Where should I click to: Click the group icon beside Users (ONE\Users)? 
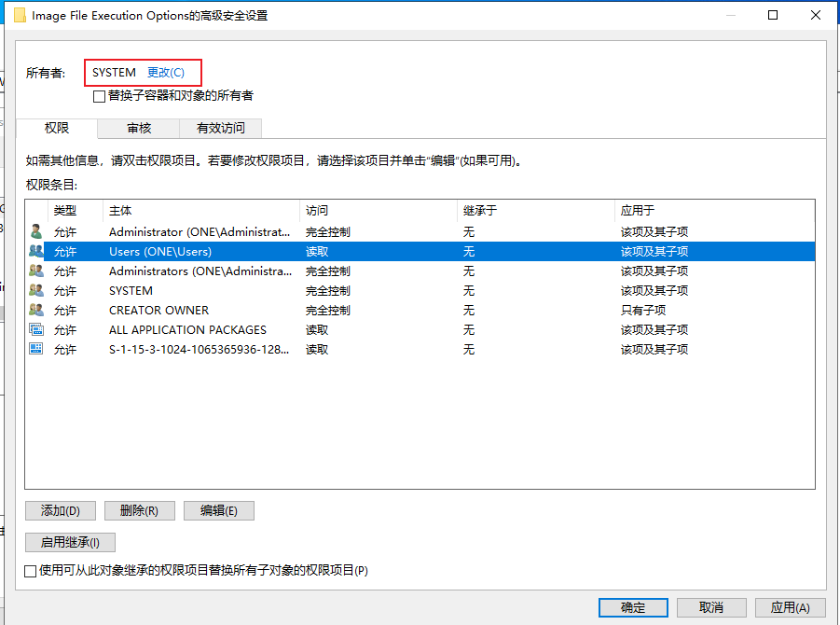35,251
